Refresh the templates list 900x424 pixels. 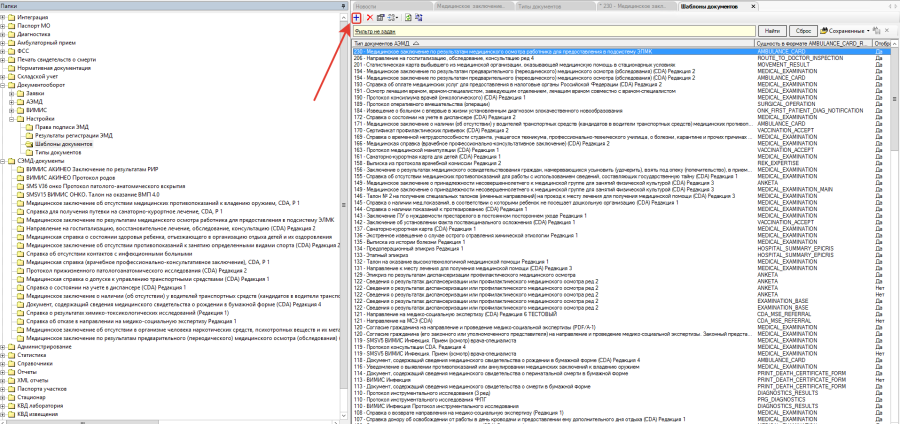(408, 18)
